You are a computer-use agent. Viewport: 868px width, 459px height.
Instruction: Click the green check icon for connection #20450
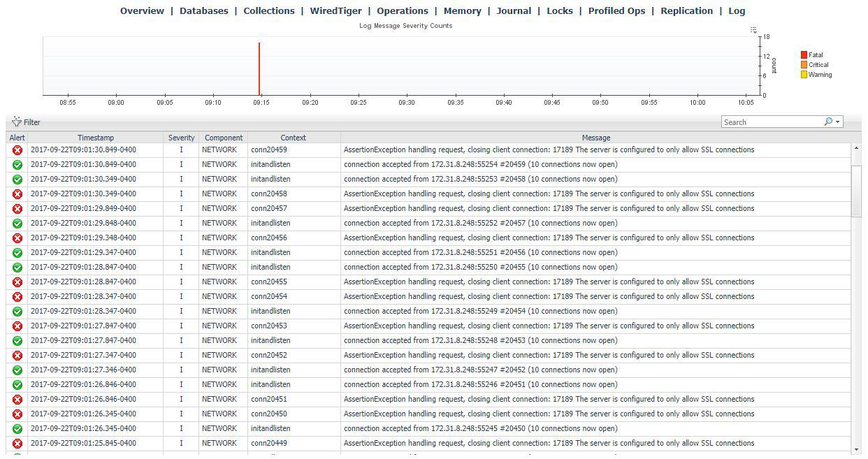17,429
